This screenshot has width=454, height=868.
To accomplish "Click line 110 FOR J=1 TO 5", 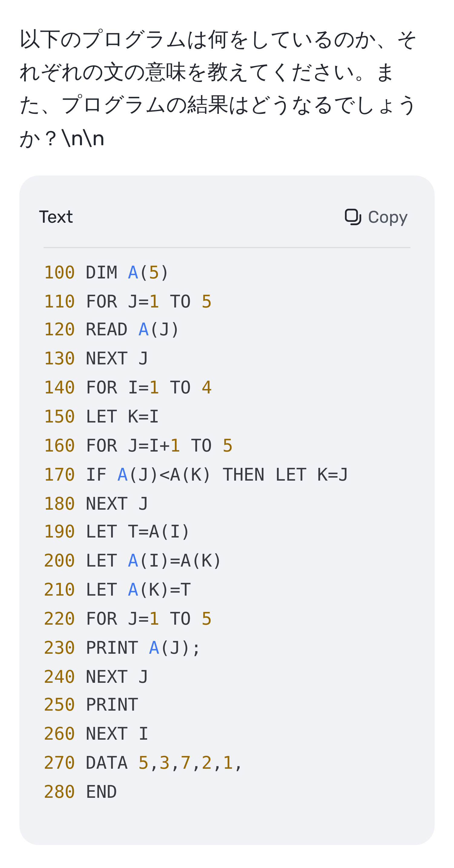I will click(x=128, y=301).
